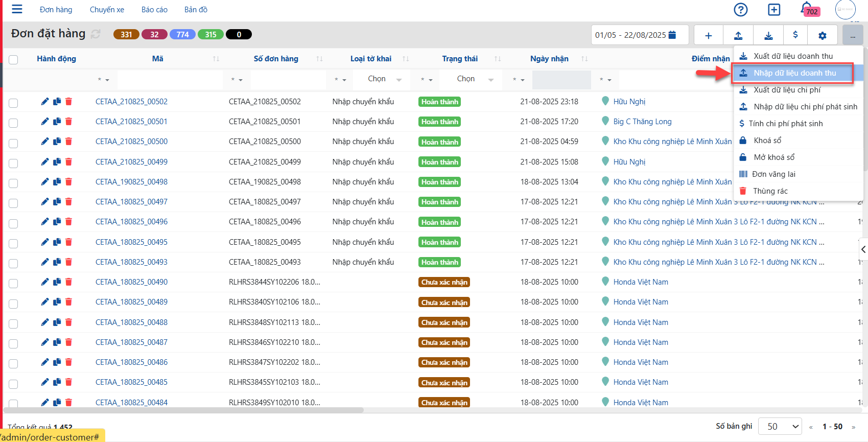Image resolution: width=868 pixels, height=442 pixels.
Task: Open the help question mark icon
Action: [740, 10]
